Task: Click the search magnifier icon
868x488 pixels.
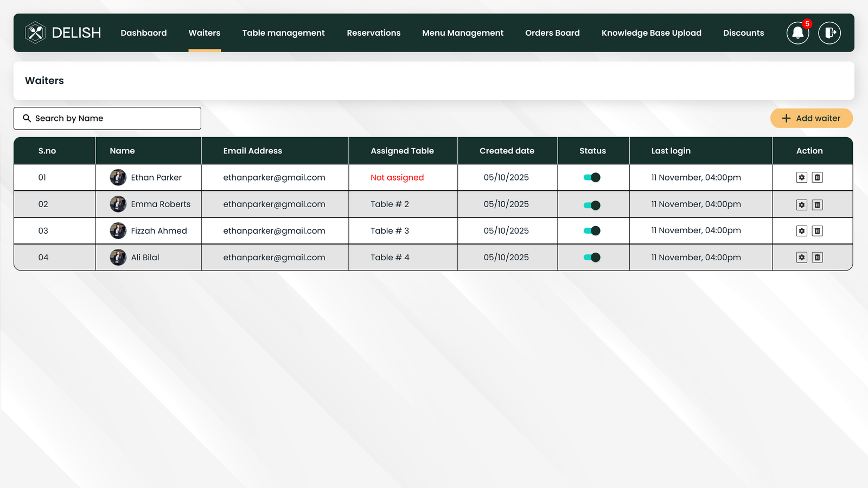Action: tap(27, 118)
